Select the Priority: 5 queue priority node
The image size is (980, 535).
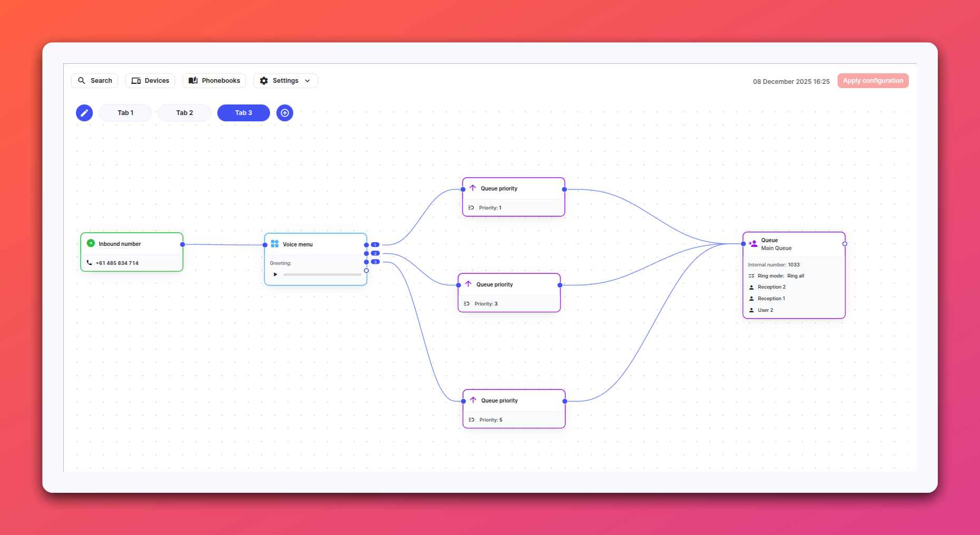pos(514,409)
